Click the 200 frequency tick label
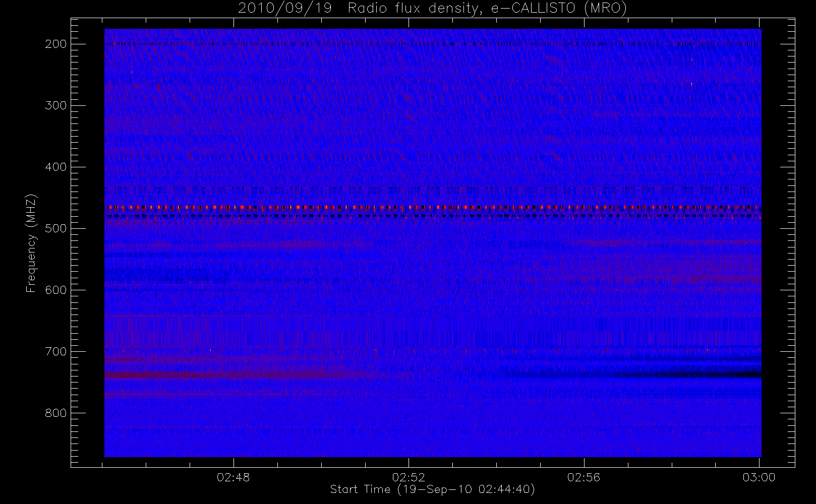The image size is (816, 504). [x=56, y=44]
